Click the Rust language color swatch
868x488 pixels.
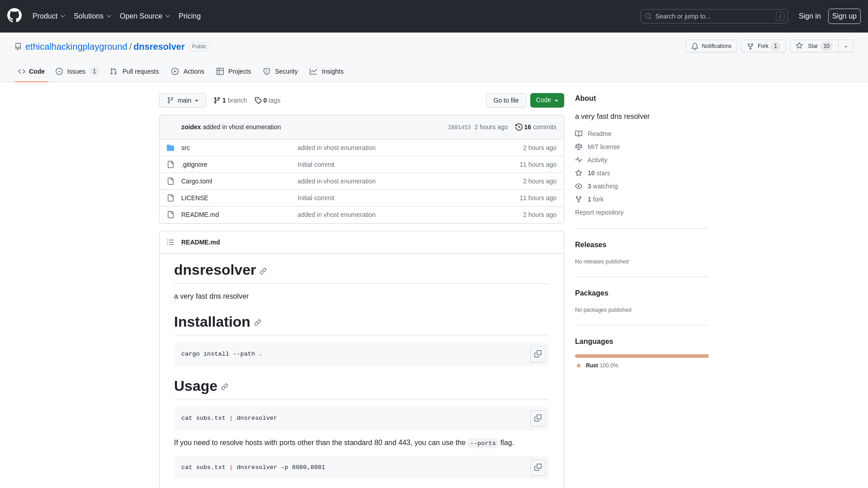[x=579, y=365]
